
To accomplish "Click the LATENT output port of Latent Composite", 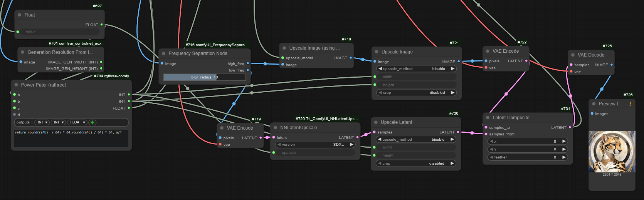I will tap(570, 127).
